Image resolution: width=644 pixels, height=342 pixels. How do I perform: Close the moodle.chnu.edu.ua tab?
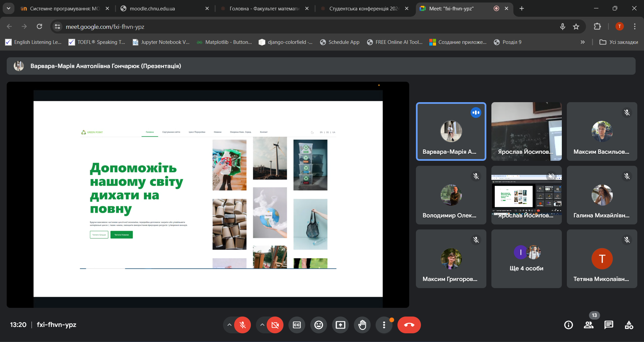tap(207, 9)
